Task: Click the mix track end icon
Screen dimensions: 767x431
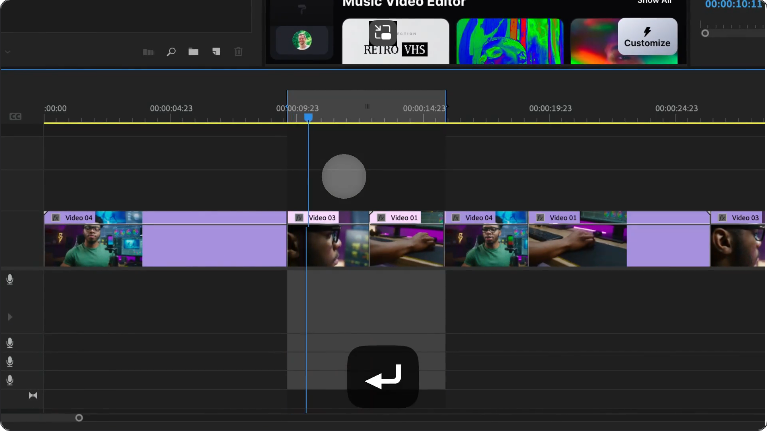Action: (32, 396)
